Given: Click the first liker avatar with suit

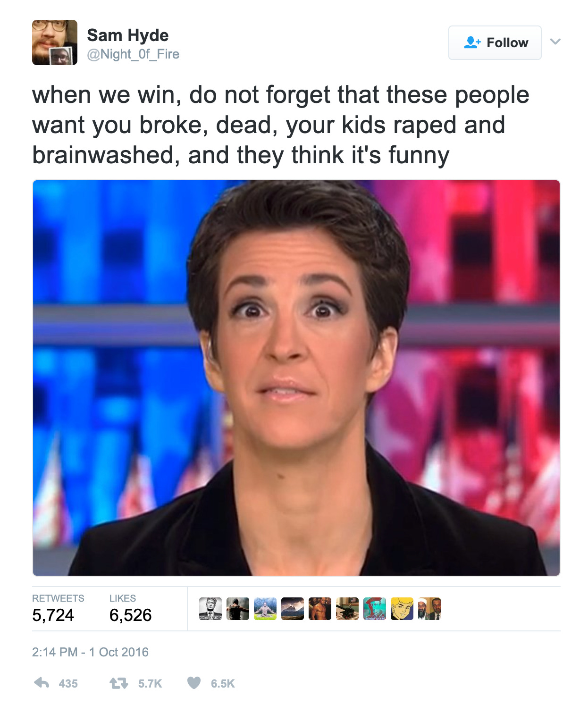Looking at the screenshot, I should [x=210, y=609].
